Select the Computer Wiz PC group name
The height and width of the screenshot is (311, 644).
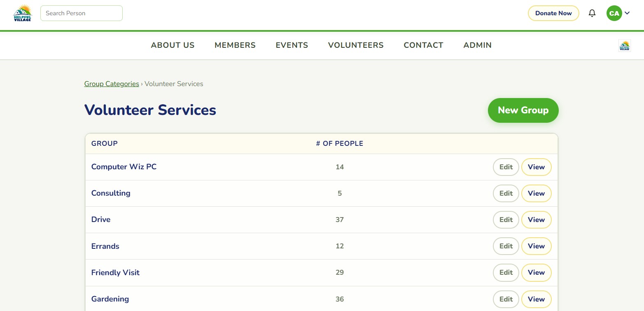(x=124, y=167)
